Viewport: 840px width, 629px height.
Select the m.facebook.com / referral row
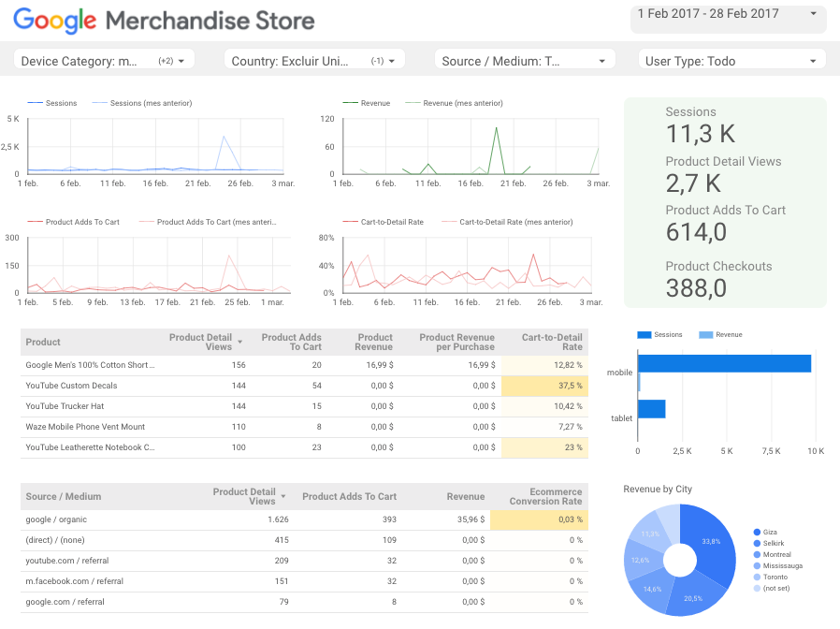pyautogui.click(x=304, y=581)
